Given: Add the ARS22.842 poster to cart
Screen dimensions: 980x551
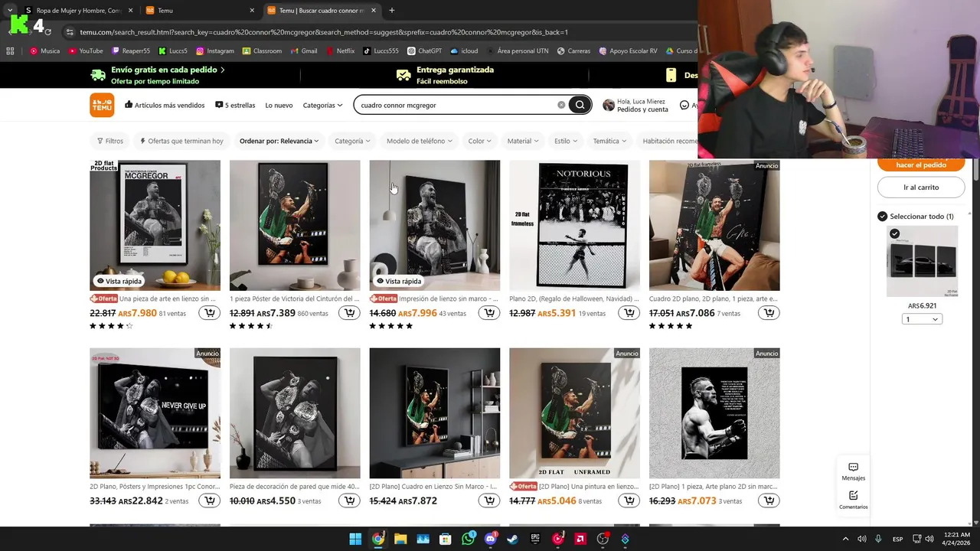Looking at the screenshot, I should (209, 500).
